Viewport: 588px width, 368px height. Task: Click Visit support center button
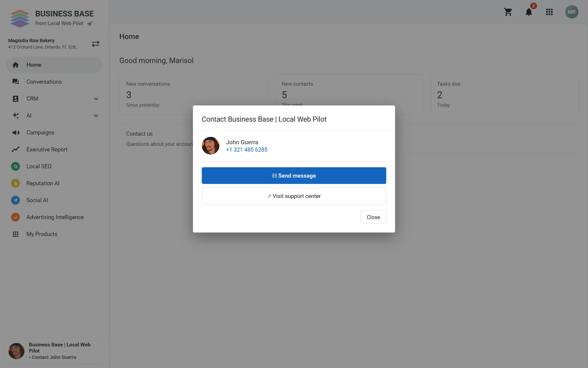[x=294, y=196]
